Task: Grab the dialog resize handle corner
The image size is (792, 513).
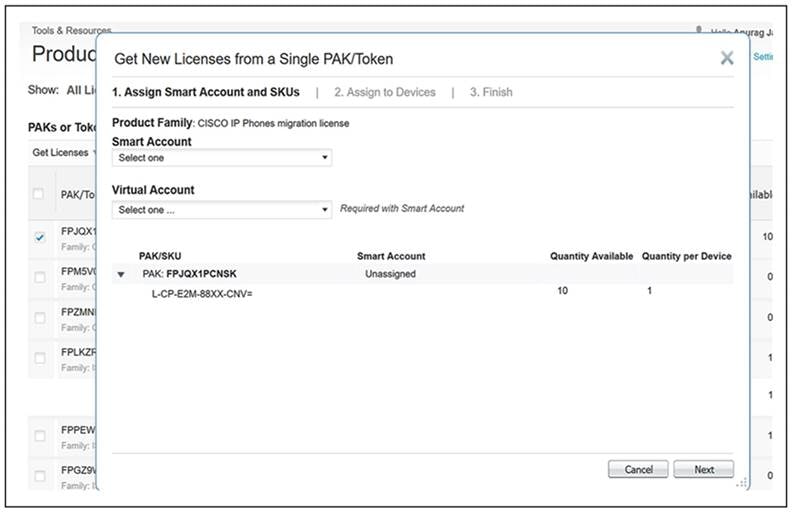Action: click(741, 483)
